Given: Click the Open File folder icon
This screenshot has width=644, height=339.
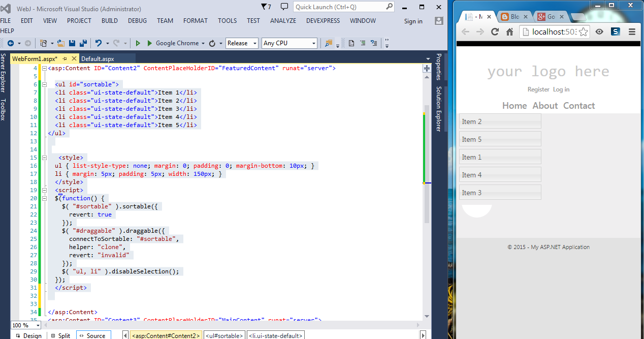Looking at the screenshot, I should click(61, 43).
